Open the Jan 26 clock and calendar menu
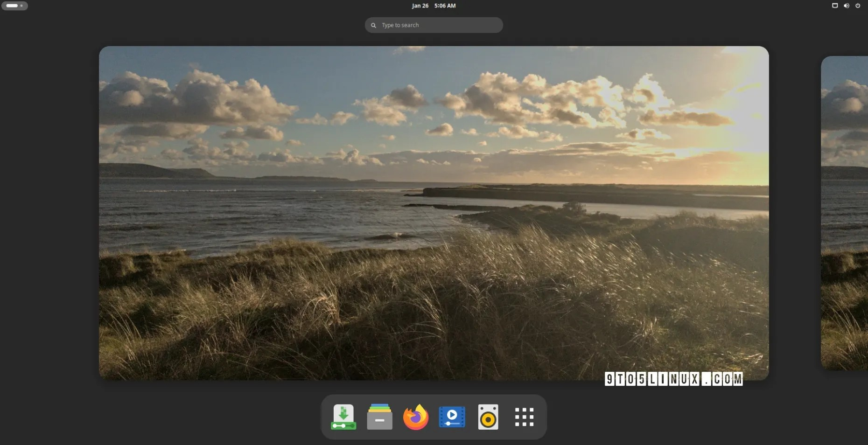The height and width of the screenshot is (445, 868). [x=433, y=6]
